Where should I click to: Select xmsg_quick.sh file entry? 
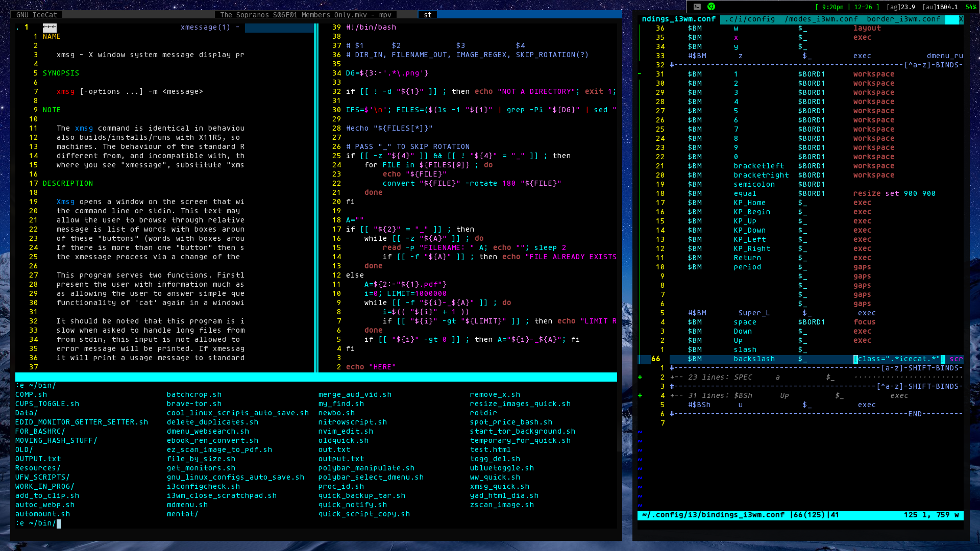(500, 487)
